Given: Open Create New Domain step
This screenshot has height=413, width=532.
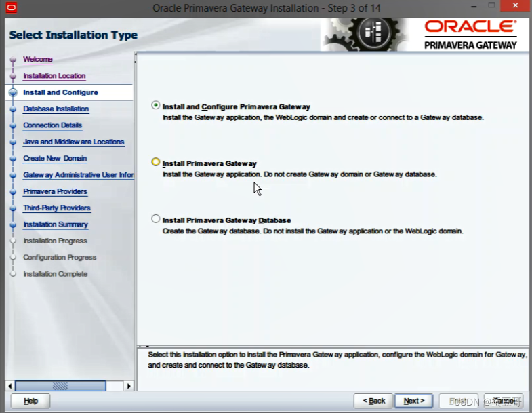Looking at the screenshot, I should 55,158.
